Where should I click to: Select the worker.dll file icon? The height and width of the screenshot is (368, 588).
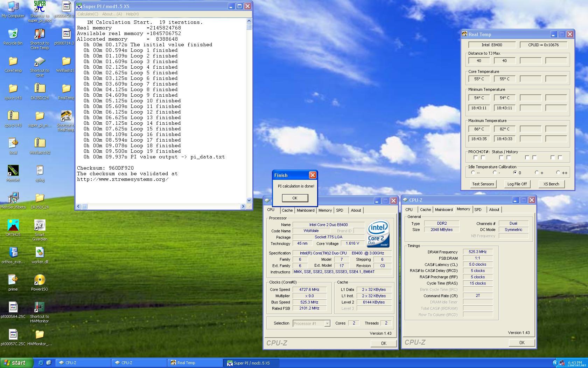(x=40, y=255)
